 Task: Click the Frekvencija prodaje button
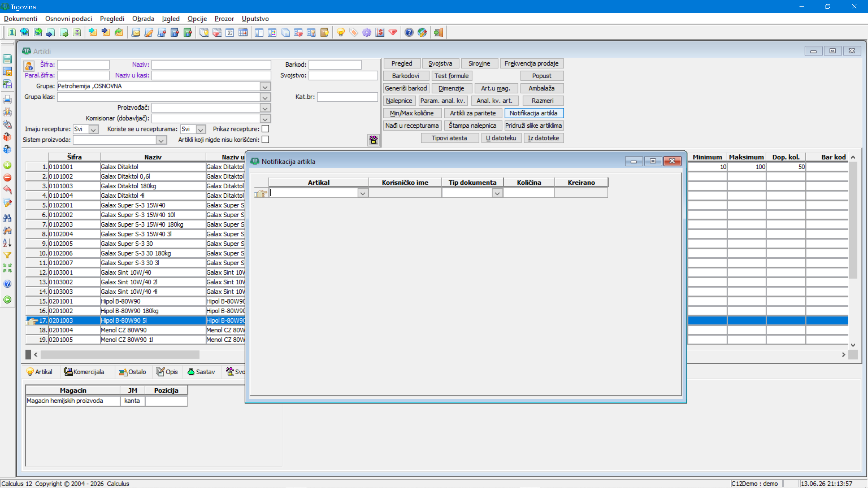click(x=531, y=63)
